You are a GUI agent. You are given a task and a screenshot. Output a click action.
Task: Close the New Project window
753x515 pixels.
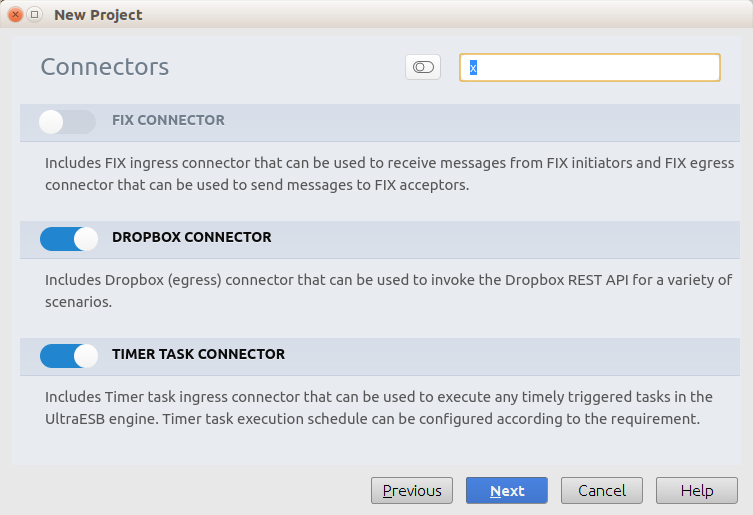(15, 15)
